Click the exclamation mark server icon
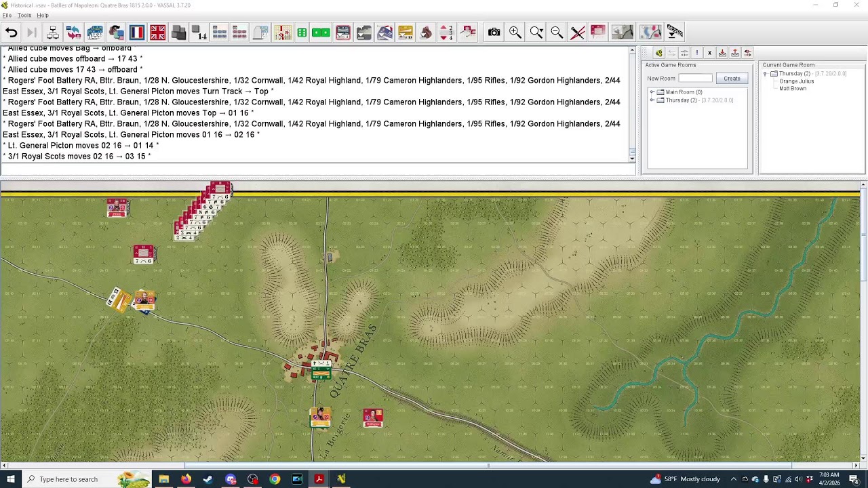The width and height of the screenshot is (868, 488). pos(696,53)
